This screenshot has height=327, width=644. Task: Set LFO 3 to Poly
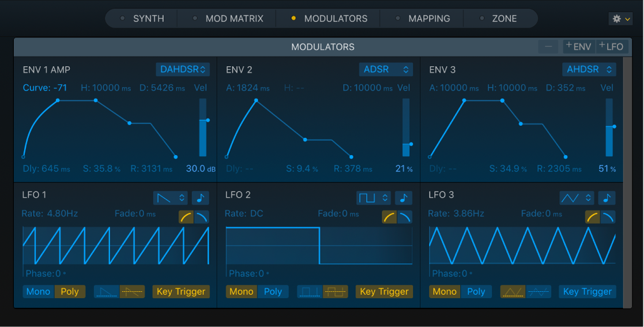pos(476,292)
